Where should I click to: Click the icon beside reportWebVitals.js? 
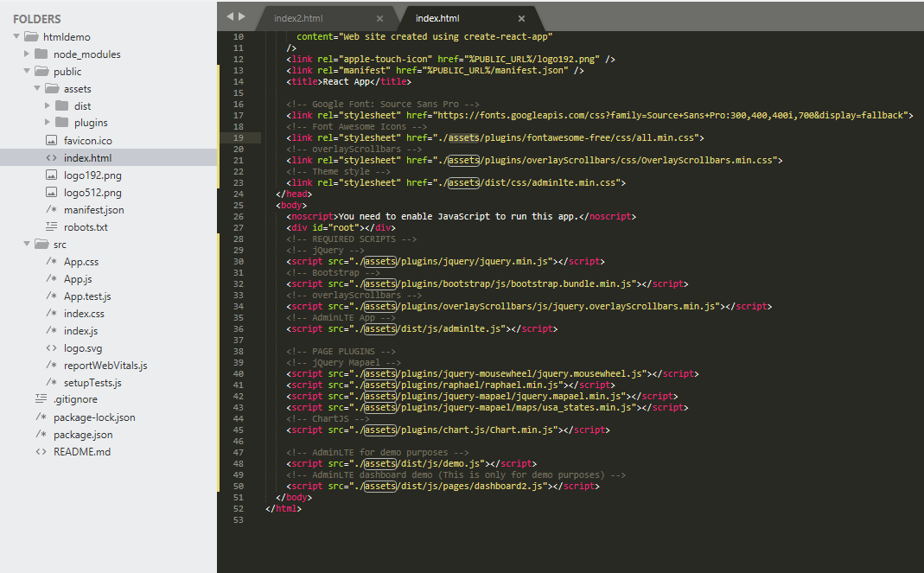(50, 365)
